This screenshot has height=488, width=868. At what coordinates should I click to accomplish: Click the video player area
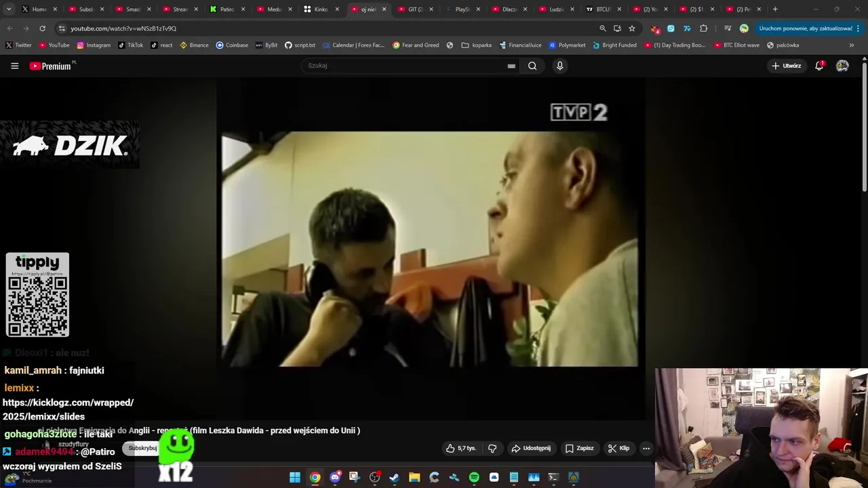tap(430, 249)
